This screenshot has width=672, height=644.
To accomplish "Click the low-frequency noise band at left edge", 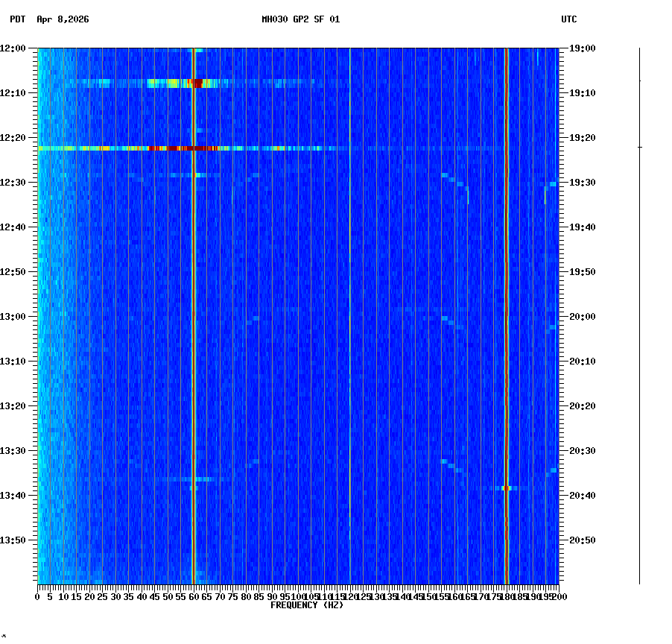I will tap(43, 298).
